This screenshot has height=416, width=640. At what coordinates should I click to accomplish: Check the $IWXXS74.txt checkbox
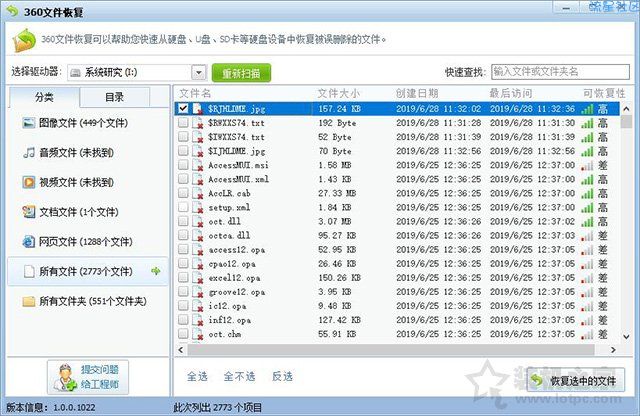pyautogui.click(x=183, y=136)
